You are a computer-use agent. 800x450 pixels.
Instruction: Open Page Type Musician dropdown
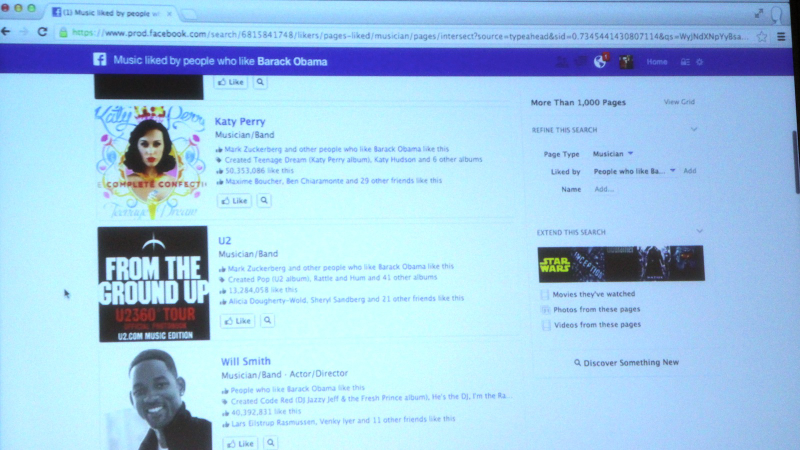[613, 154]
